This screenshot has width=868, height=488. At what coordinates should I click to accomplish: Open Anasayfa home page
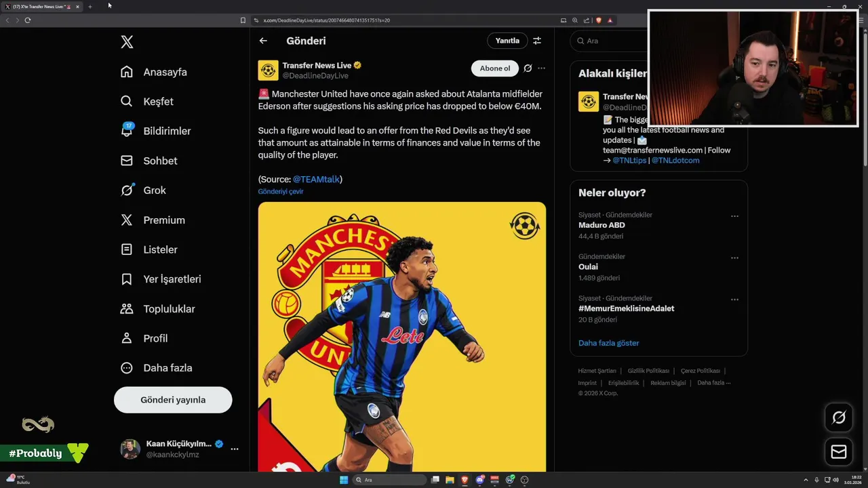point(154,72)
